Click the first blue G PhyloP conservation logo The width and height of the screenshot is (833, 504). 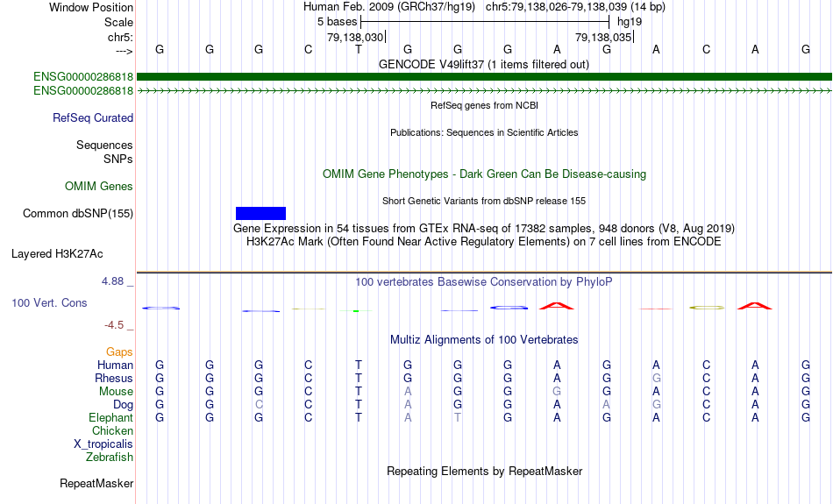point(160,308)
